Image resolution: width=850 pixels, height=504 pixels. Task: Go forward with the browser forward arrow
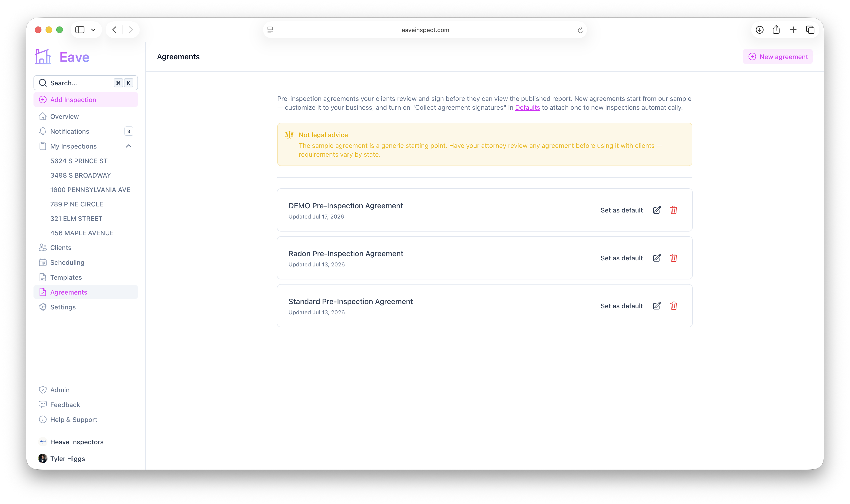(131, 30)
